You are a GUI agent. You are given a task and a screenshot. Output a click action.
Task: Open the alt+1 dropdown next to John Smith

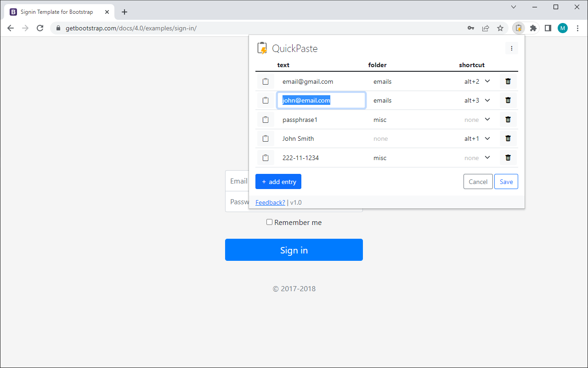(487, 138)
